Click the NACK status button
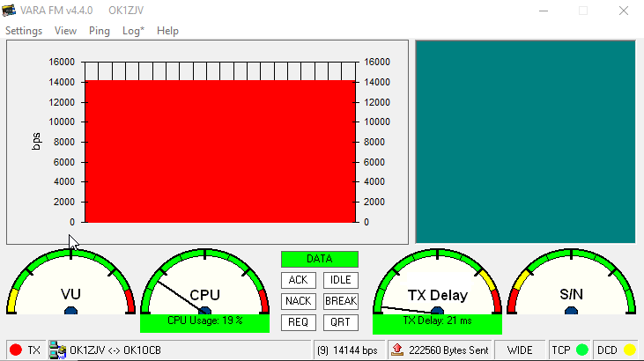The height and width of the screenshot is (361, 644). 299,301
